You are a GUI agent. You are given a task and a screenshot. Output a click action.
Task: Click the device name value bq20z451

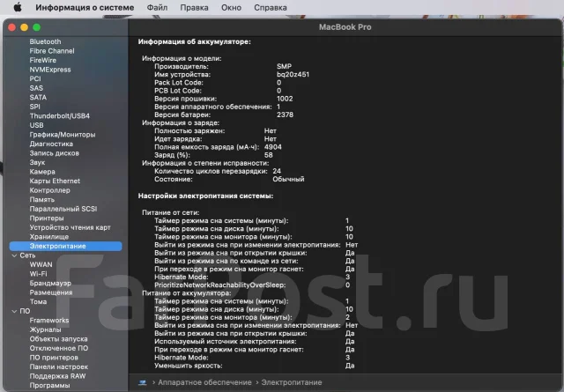tap(293, 75)
